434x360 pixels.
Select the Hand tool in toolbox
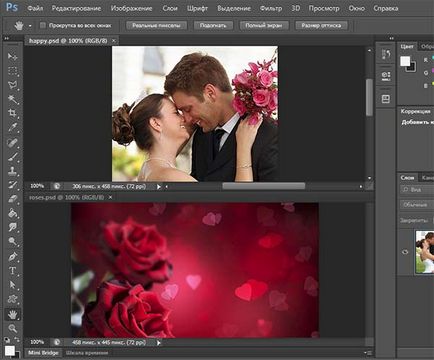[x=13, y=314]
